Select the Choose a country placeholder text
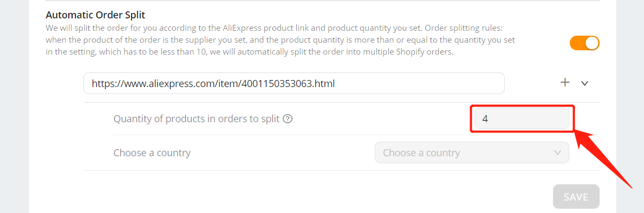The width and height of the screenshot is (644, 213). pos(421,153)
